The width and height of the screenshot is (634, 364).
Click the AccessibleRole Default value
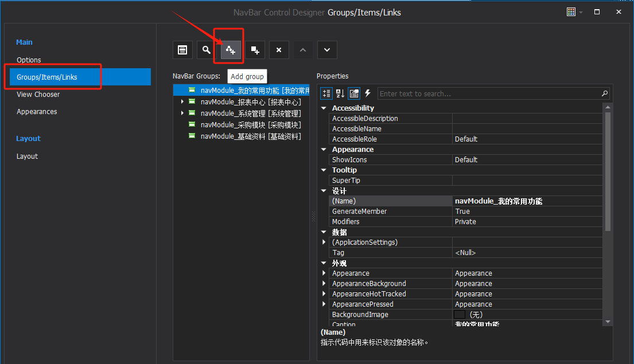(527, 139)
